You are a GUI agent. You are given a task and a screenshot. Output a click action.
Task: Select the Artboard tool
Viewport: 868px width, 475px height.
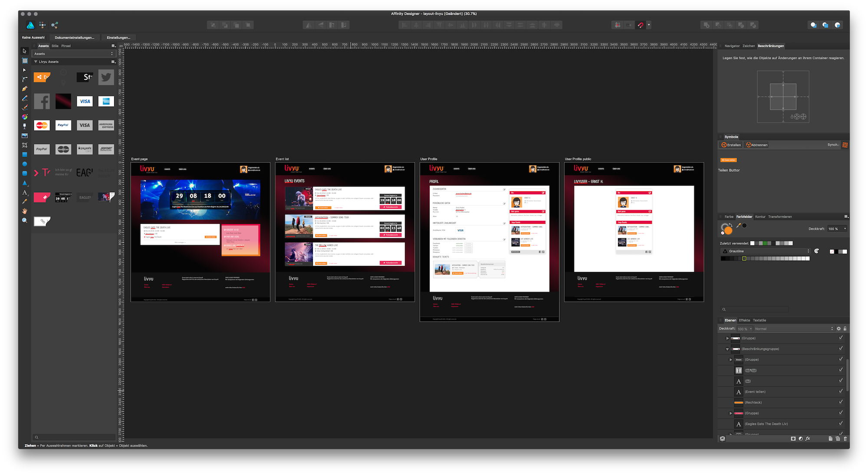(x=25, y=61)
